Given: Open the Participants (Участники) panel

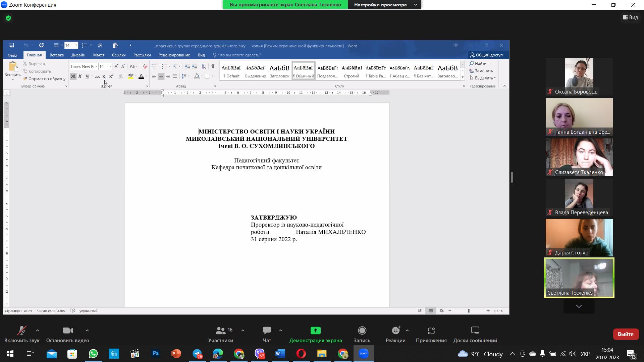Looking at the screenshot, I should click(221, 334).
